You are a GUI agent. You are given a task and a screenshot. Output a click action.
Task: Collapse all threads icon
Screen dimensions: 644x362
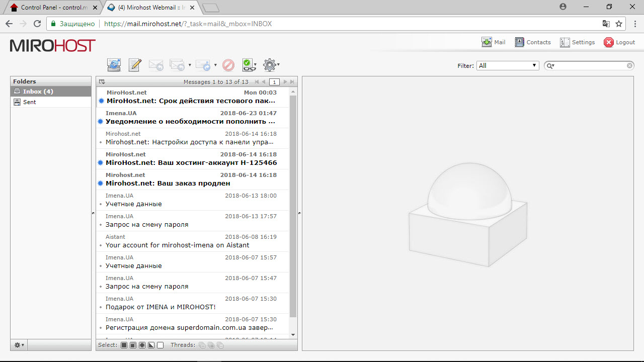tap(220, 345)
